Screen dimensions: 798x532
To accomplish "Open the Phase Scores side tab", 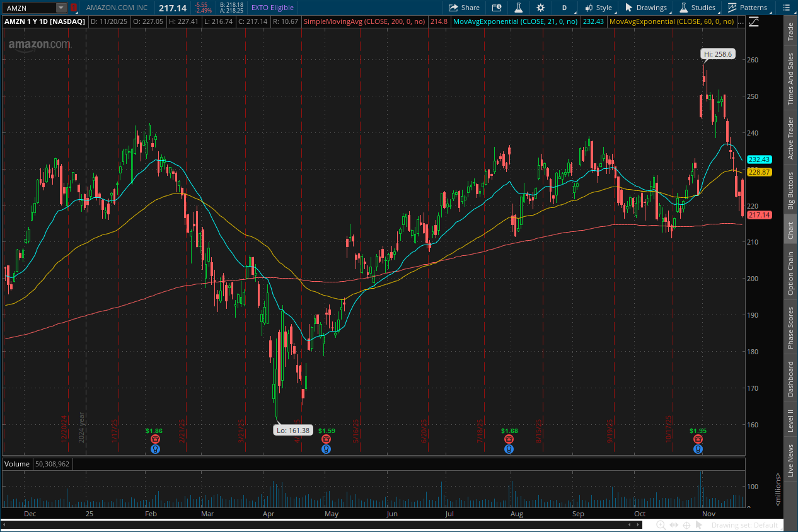I will (790, 328).
